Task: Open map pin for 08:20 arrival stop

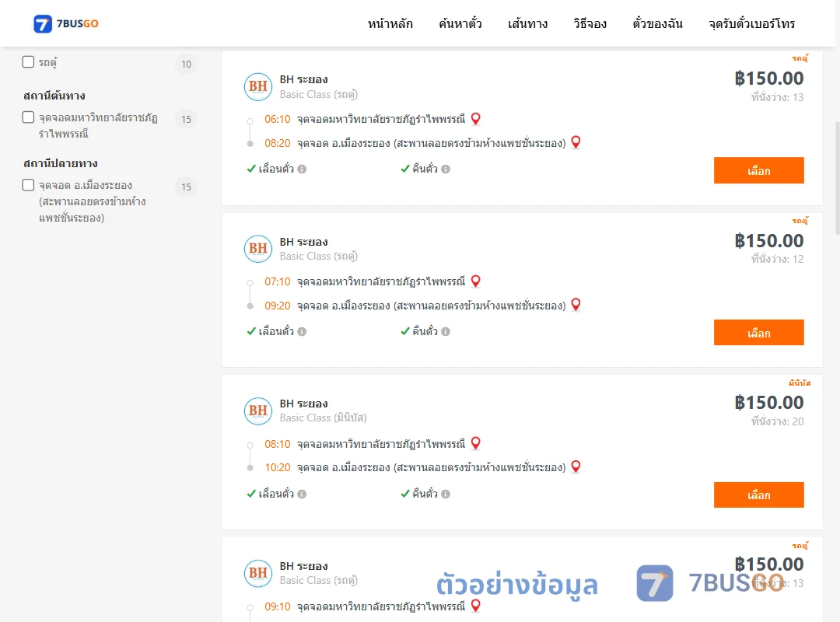Action: point(576,142)
